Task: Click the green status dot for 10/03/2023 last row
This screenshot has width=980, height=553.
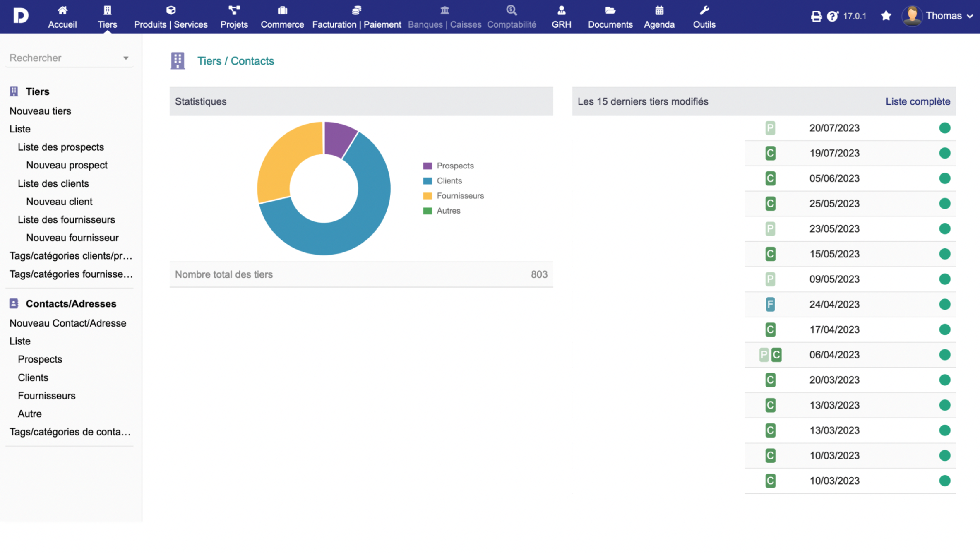Action: (x=944, y=481)
